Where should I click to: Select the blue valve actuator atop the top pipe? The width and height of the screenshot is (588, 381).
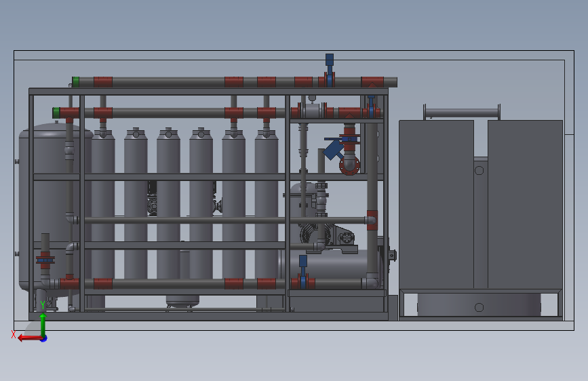[x=329, y=60]
